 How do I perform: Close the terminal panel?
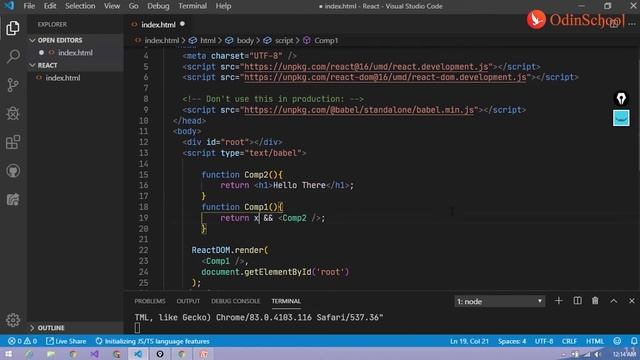631,301
